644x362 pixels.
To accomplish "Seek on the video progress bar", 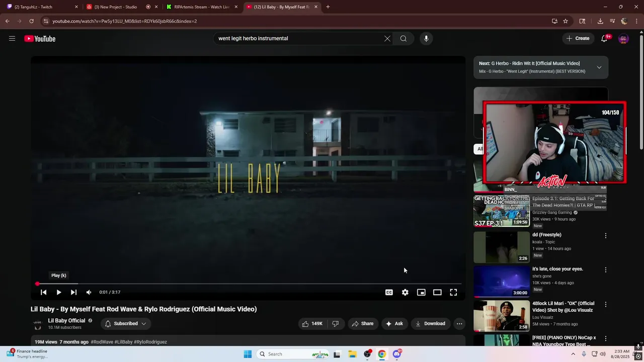I will (x=248, y=284).
